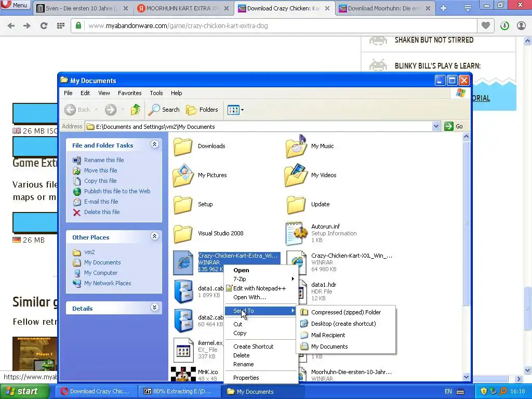The width and height of the screenshot is (532, 399).
Task: Toggle the Folders pane button
Action: point(202,110)
